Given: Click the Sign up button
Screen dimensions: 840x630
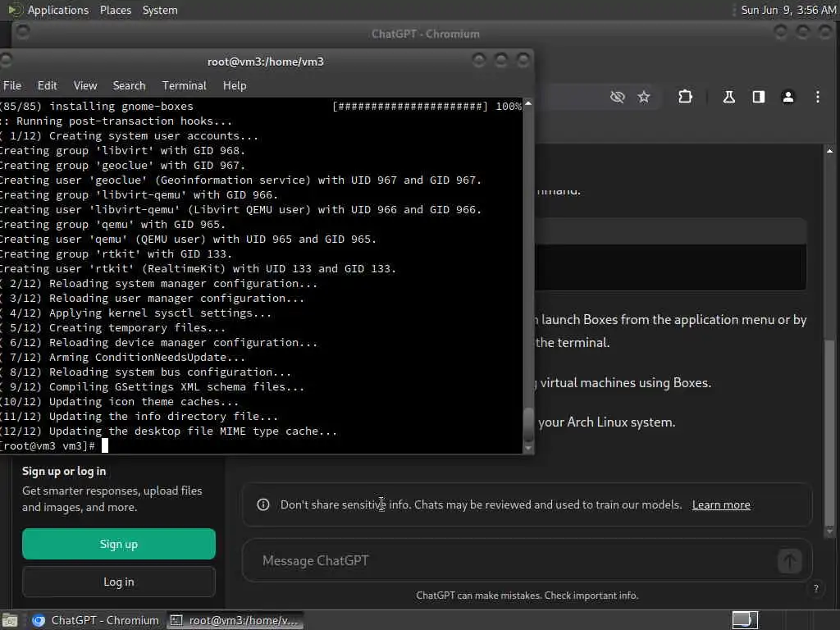Looking at the screenshot, I should point(119,545).
